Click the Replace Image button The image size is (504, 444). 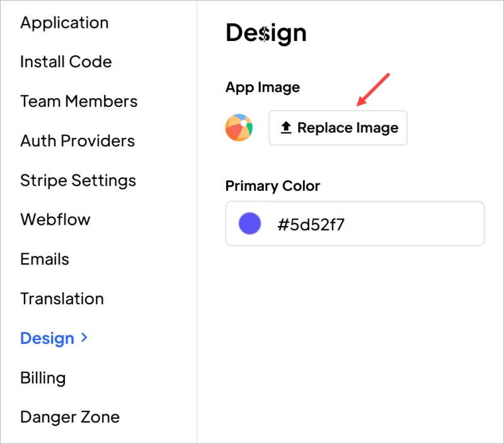[x=338, y=128]
